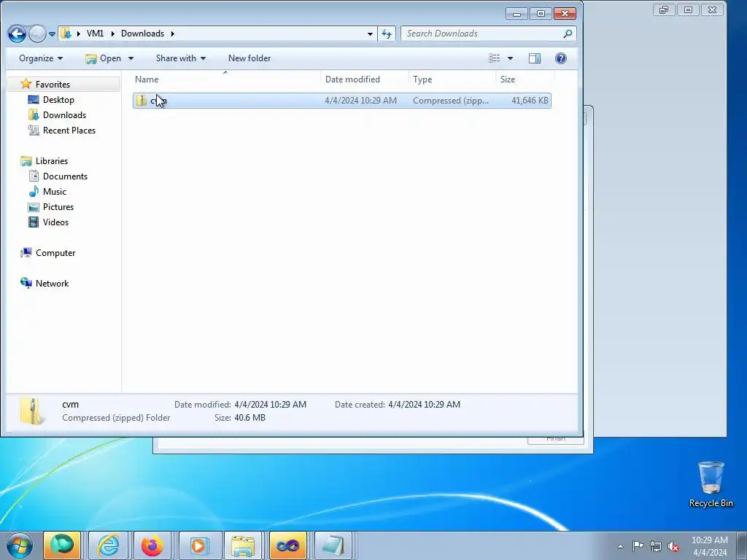
Task: Click the Network globe icon
Action: [x=26, y=283]
